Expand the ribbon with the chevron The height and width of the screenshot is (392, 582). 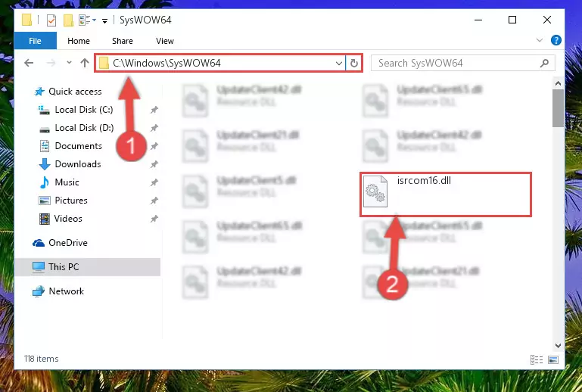[x=540, y=40]
